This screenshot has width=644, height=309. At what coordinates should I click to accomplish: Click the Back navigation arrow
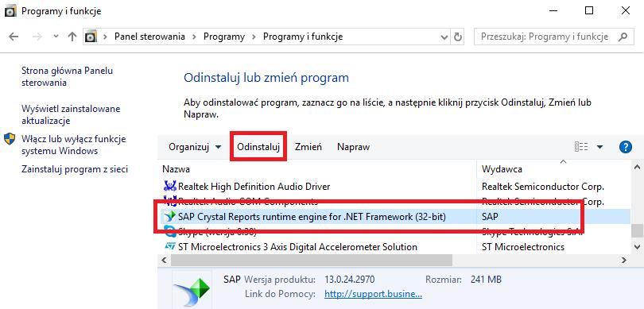coord(14,37)
